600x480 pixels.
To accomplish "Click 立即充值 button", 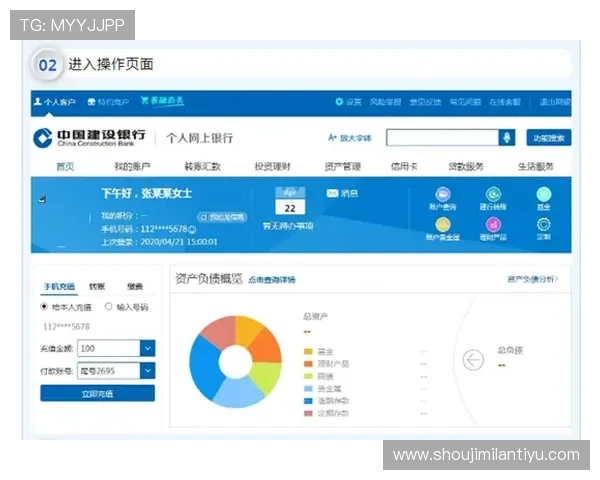I will (x=98, y=393).
